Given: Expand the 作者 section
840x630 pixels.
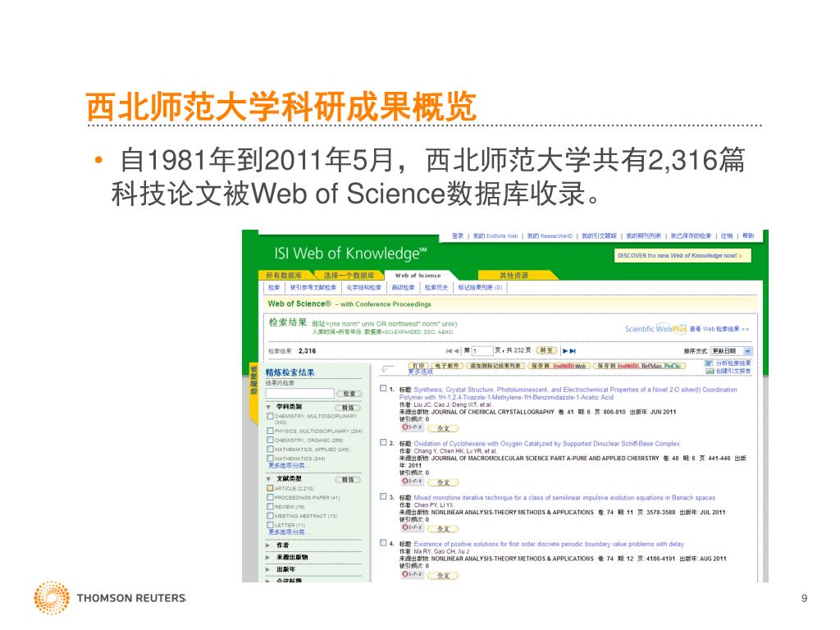Looking at the screenshot, I should [268, 546].
